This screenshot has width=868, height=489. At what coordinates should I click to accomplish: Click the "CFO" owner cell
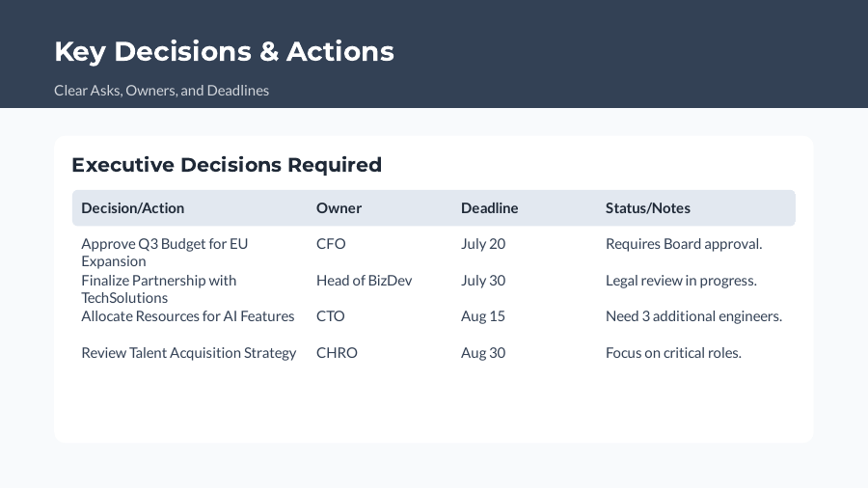(x=330, y=244)
